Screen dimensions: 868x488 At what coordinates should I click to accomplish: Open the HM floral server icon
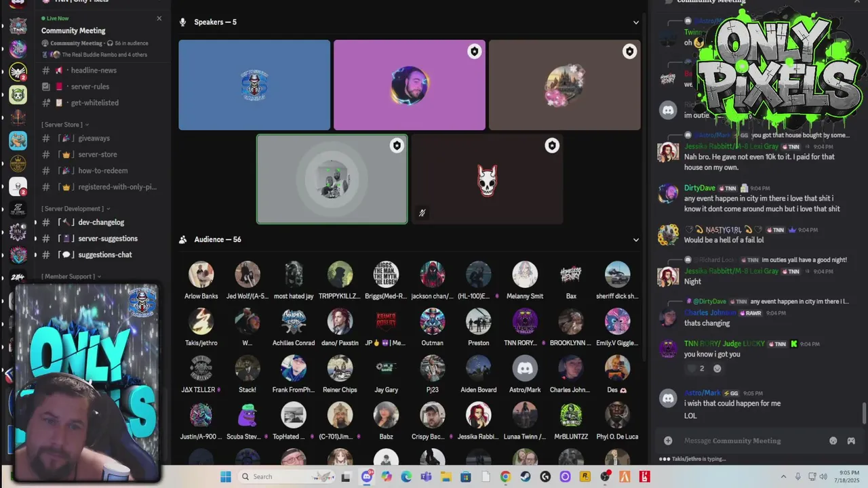(x=18, y=232)
